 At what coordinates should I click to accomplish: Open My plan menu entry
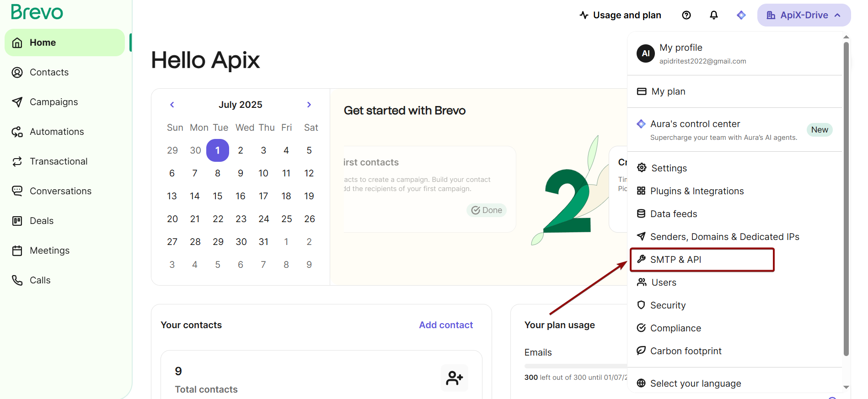[x=734, y=91]
